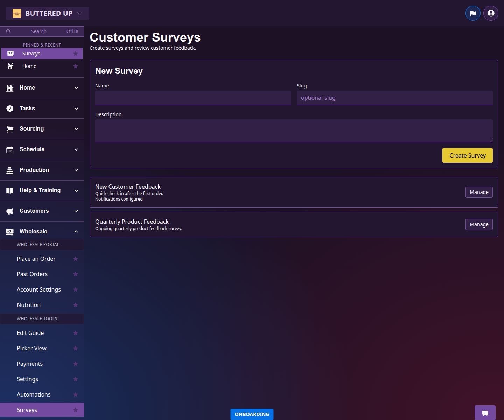Viewport: 504px width, 420px height.
Task: Click the survey Name input field
Action: (193, 98)
